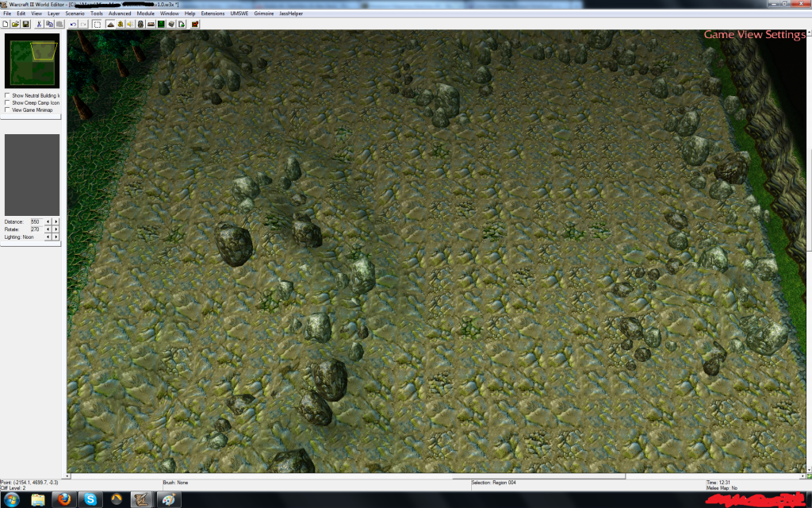Screen dimensions: 812x508
Task: Open Paint from the taskbar
Action: [168, 500]
